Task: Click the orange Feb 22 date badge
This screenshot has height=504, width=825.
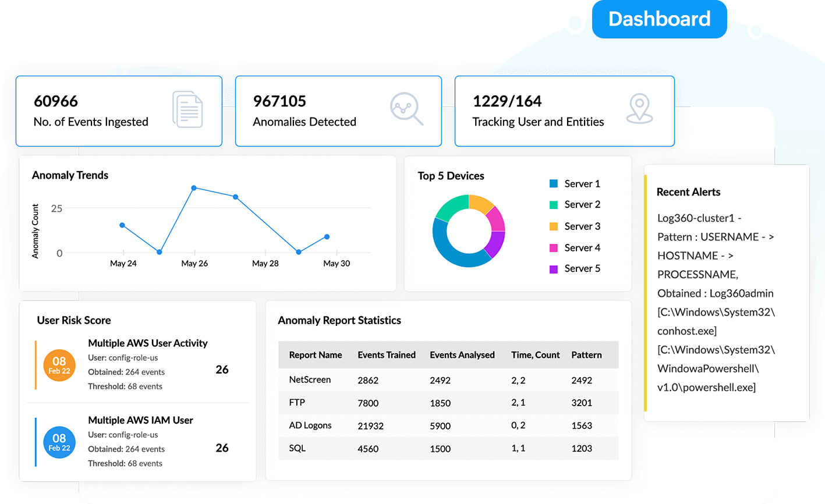Action: (x=59, y=365)
